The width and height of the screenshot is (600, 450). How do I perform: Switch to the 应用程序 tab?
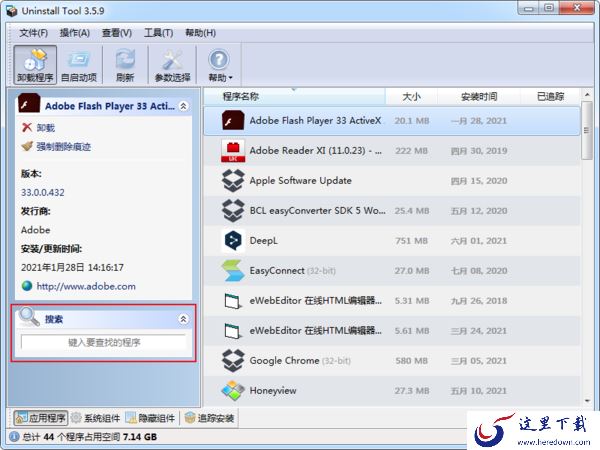pos(41,418)
